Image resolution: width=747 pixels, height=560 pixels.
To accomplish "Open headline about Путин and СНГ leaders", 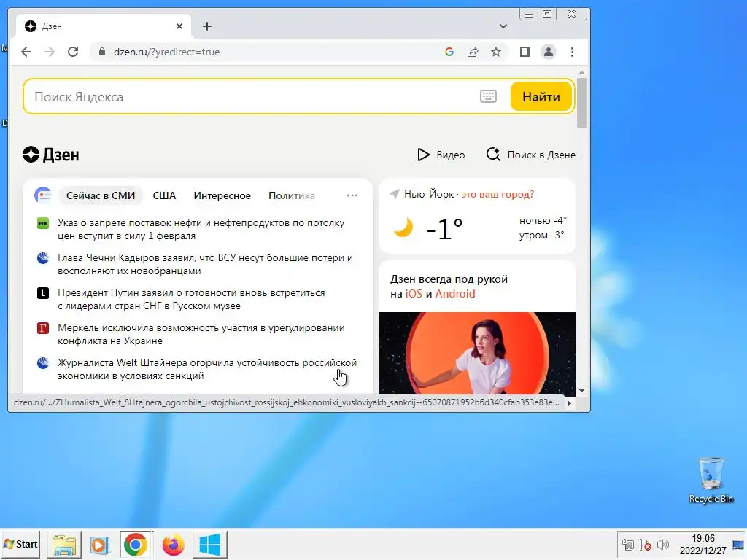I will [x=191, y=299].
